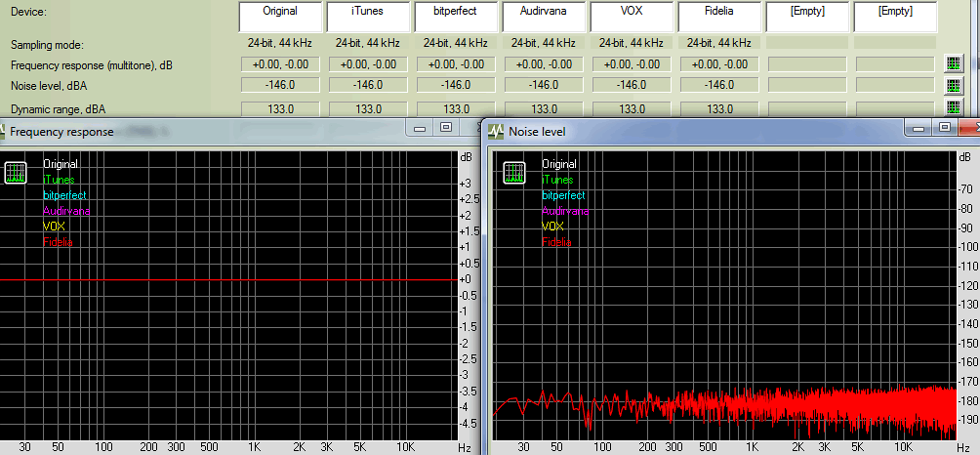
Task: Click the 24-bit, 44 kHz mode under iTunes
Action: pyautogui.click(x=367, y=43)
